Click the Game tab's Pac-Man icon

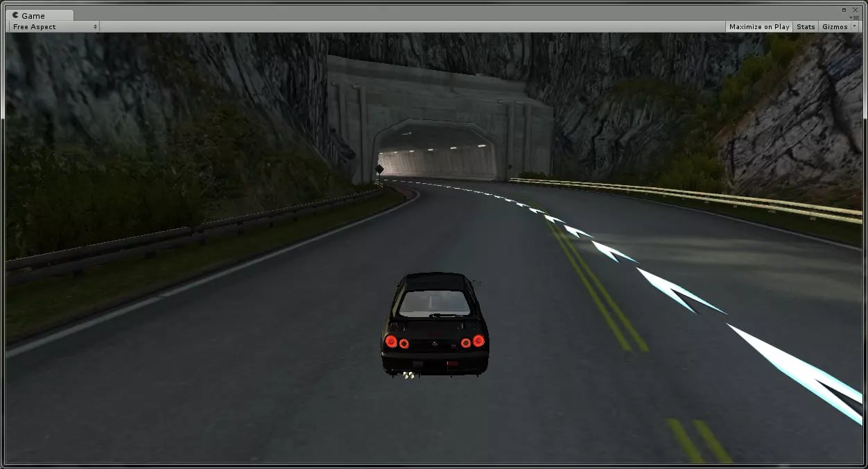15,15
